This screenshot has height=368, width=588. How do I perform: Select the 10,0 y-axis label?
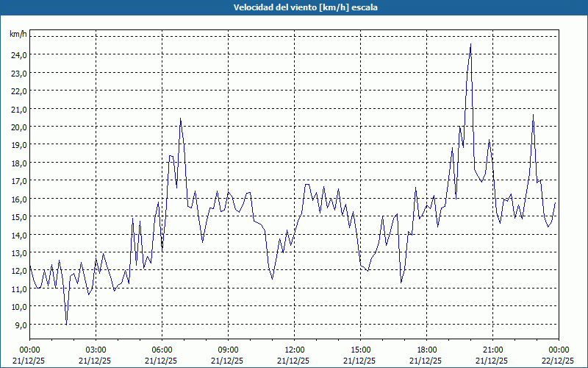18,307
